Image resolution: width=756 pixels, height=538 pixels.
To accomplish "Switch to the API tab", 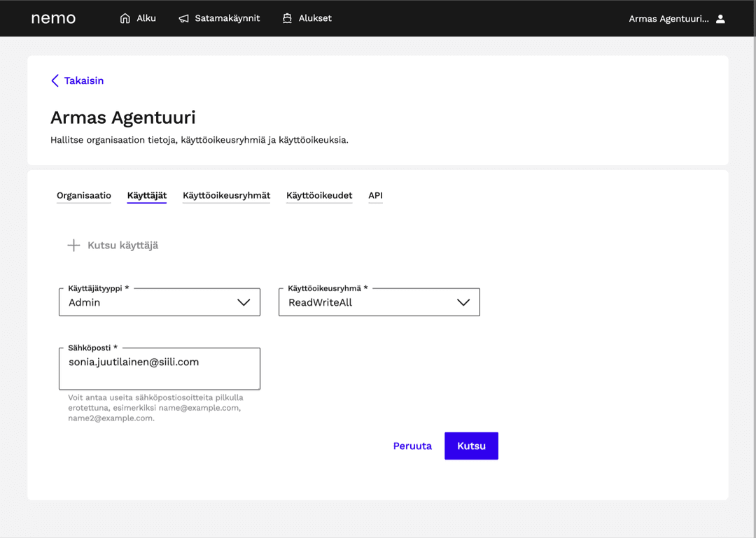I will pyautogui.click(x=375, y=196).
